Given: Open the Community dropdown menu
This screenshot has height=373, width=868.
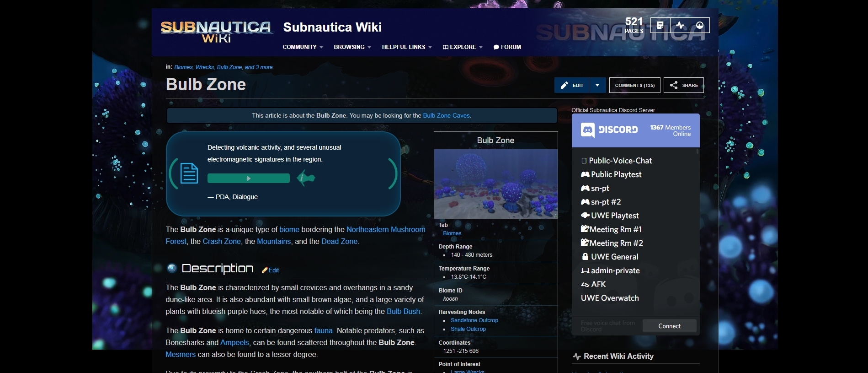Looking at the screenshot, I should pyautogui.click(x=303, y=47).
